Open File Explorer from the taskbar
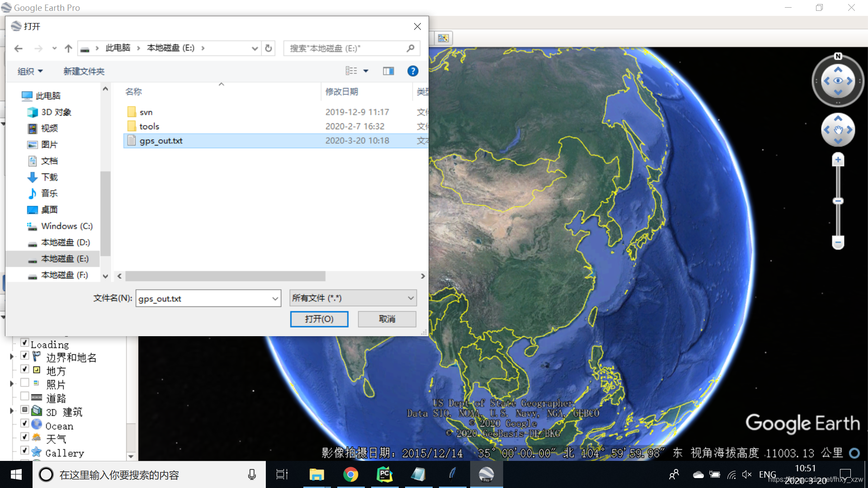 click(316, 474)
